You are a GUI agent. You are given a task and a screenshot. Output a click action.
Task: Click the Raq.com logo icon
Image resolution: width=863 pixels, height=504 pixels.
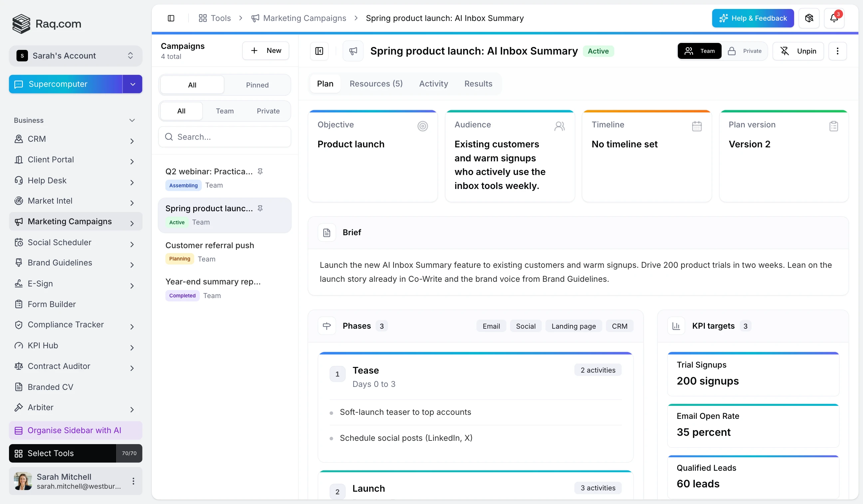click(21, 24)
